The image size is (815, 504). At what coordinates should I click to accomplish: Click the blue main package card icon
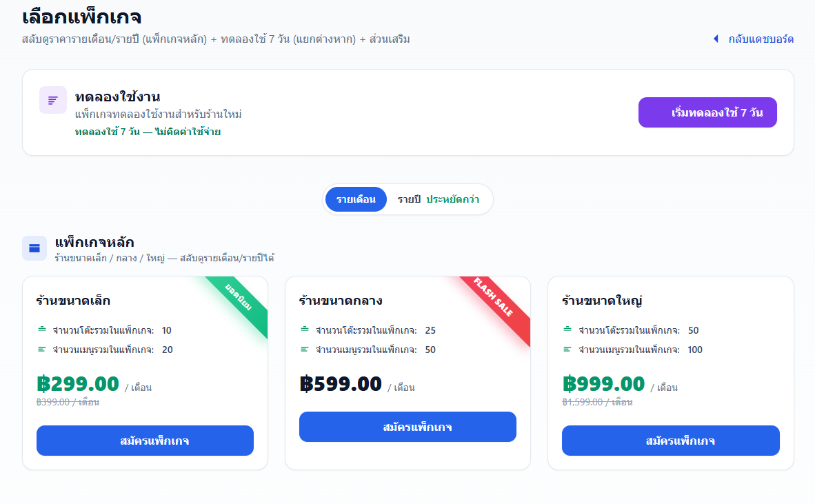(34, 248)
